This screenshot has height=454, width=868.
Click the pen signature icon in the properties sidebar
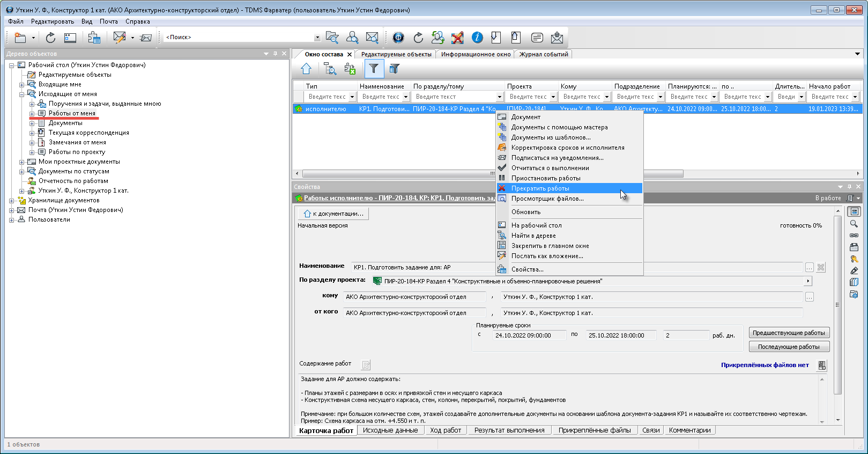pyautogui.click(x=854, y=270)
